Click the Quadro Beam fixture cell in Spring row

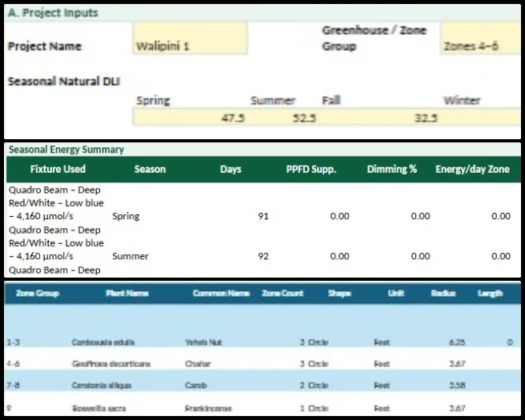[x=56, y=203]
